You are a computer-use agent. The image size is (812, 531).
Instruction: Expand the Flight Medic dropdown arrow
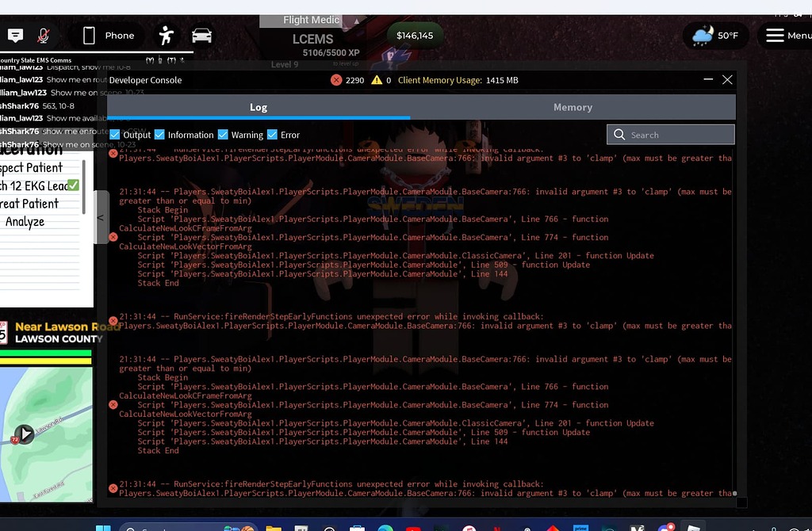356,20
